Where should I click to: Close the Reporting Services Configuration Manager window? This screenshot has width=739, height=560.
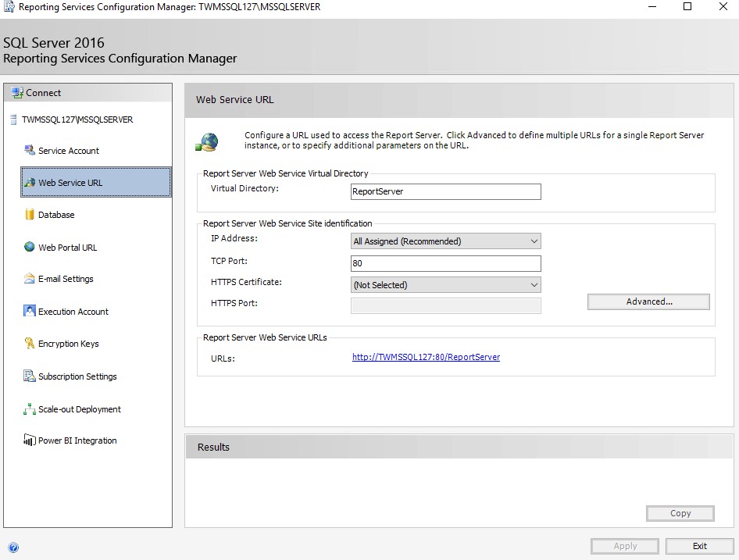pyautogui.click(x=723, y=6)
